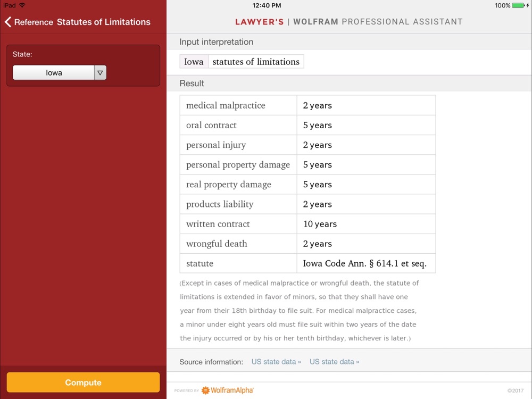
Task: Select the real property damage label
Action: (229, 184)
